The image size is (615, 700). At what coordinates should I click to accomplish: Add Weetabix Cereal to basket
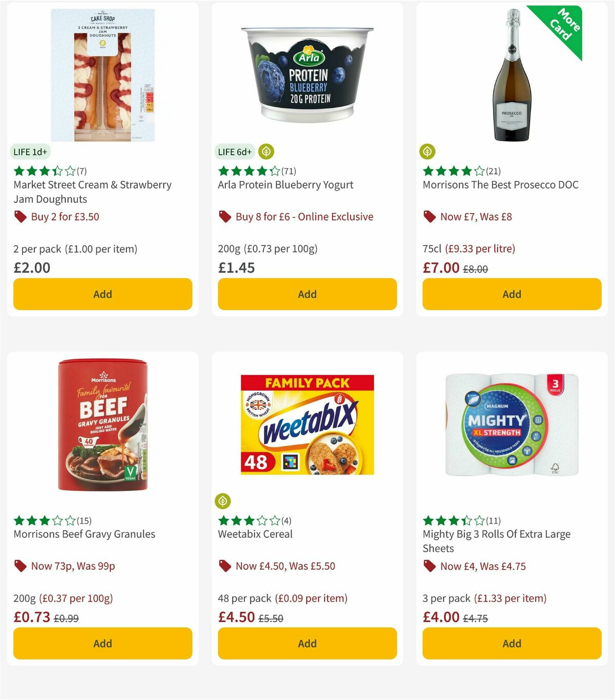(306, 643)
